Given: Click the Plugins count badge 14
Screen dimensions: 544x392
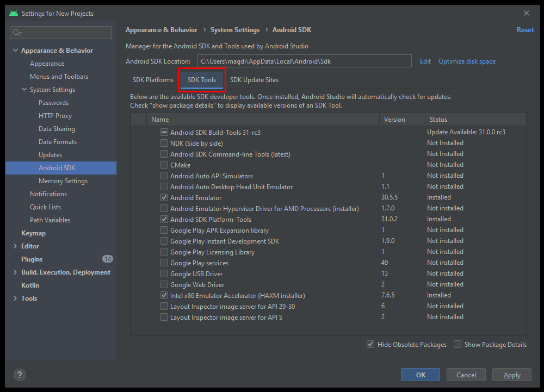Looking at the screenshot, I should (x=108, y=259).
